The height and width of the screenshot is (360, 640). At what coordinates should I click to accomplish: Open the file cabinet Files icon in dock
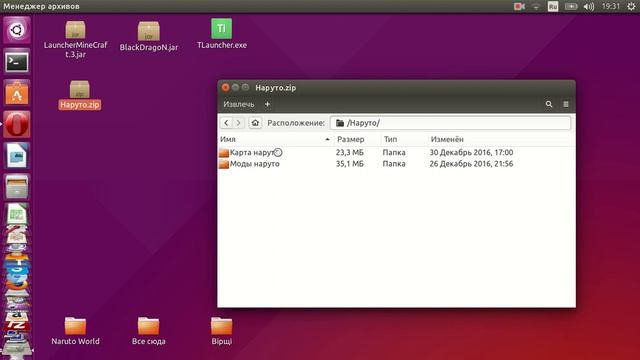click(x=17, y=187)
